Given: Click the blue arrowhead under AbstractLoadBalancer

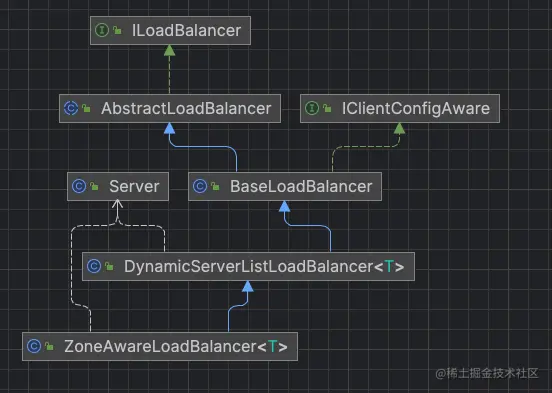Looking at the screenshot, I should click(x=169, y=128).
